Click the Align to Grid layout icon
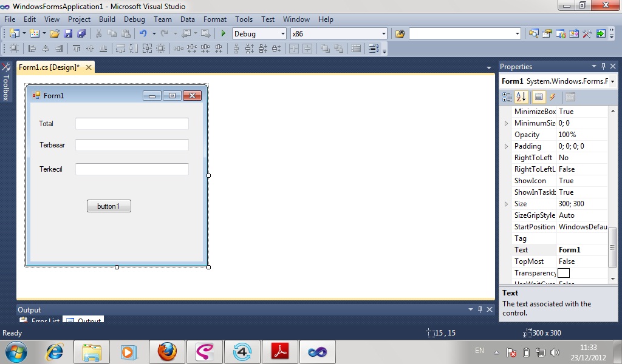Viewport: 622px width, 364px height. pos(14,49)
